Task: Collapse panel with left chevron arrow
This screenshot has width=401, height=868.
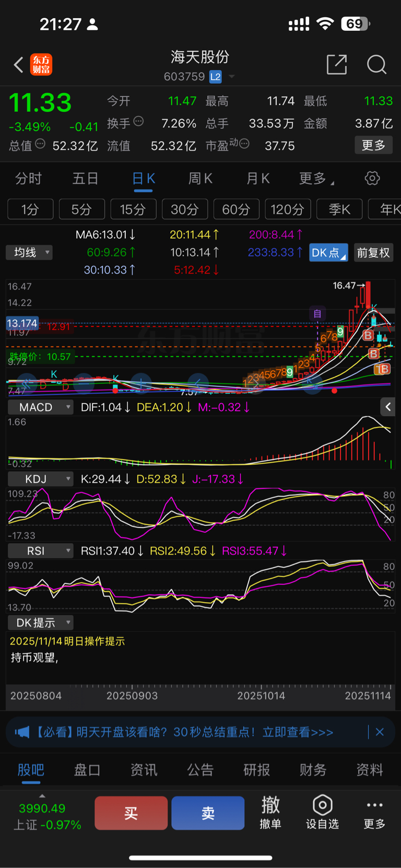Action: [x=387, y=406]
